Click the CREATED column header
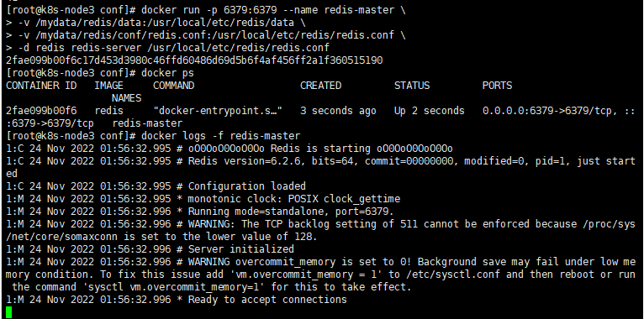This screenshot has height=319, width=644. pyautogui.click(x=321, y=86)
